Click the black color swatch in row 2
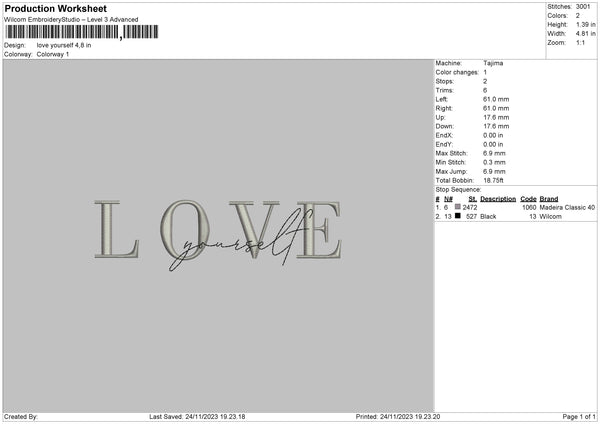Viewport: 600px width, 424px height. 458,216
